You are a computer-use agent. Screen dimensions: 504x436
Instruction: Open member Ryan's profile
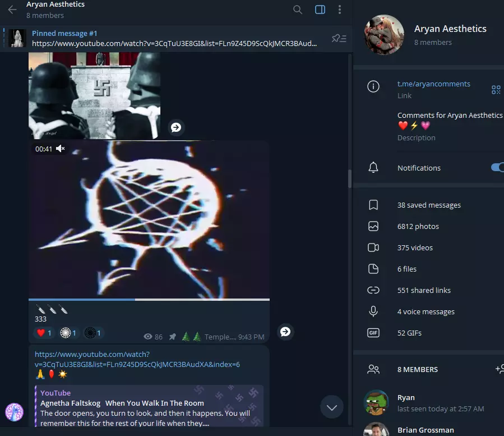tap(428, 402)
